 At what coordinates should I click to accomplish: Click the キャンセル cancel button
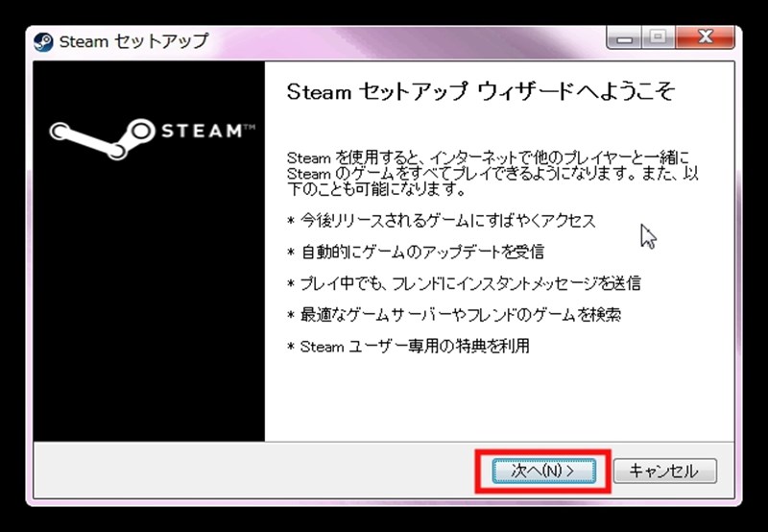coord(664,471)
